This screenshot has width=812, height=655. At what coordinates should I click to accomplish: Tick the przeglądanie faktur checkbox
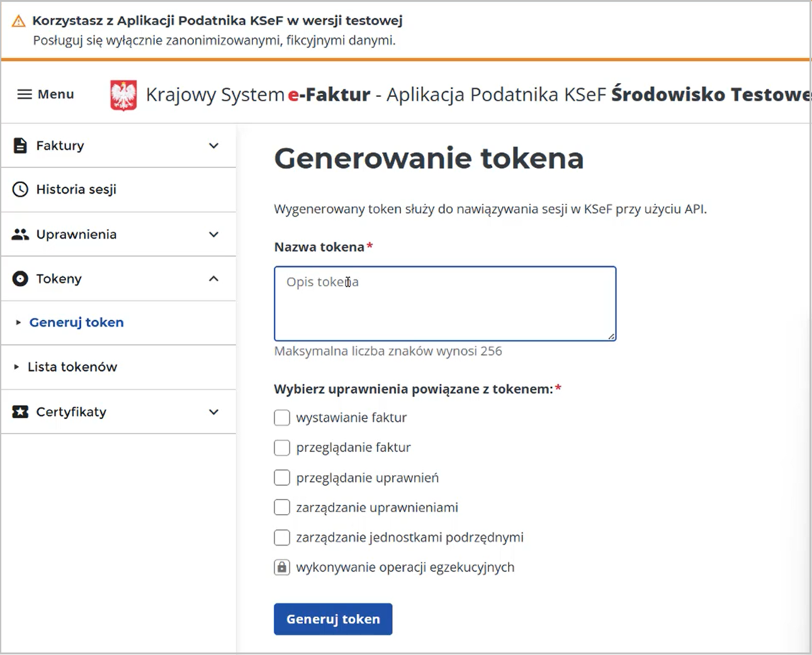(282, 448)
